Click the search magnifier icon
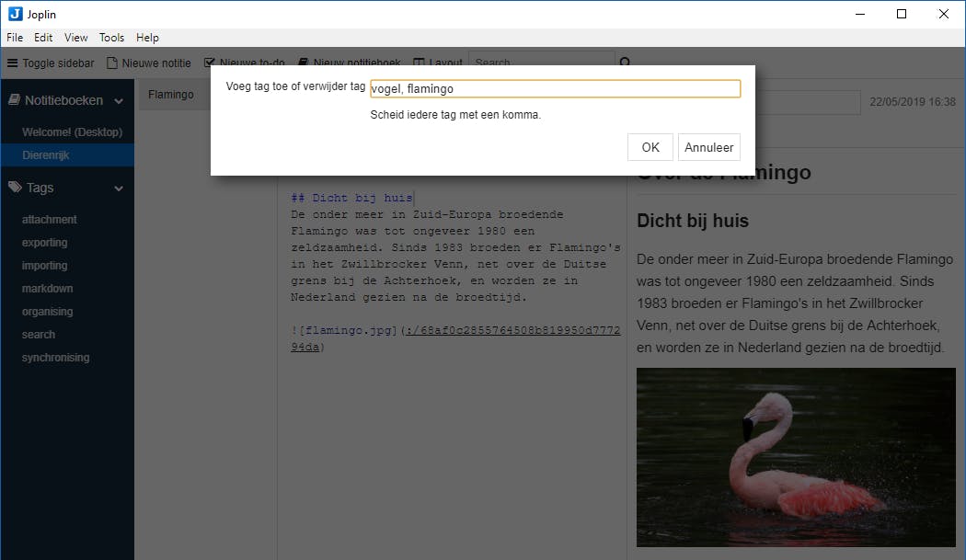 click(x=625, y=62)
